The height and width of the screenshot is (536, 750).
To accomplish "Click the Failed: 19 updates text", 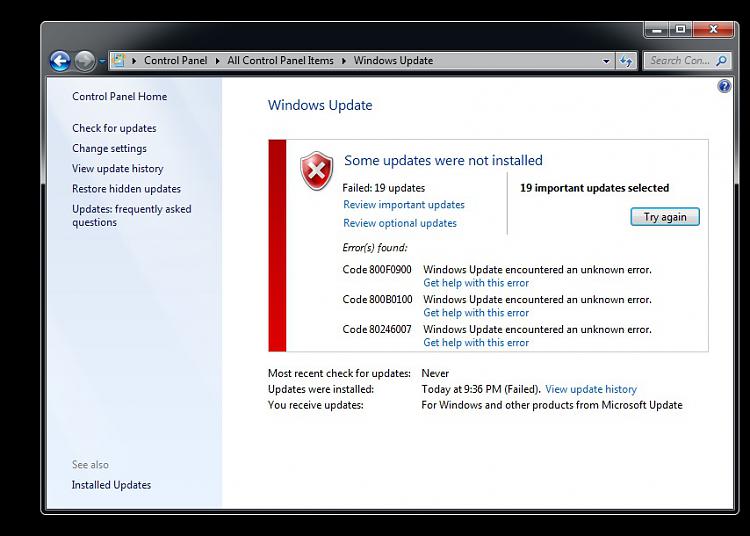I will click(384, 188).
